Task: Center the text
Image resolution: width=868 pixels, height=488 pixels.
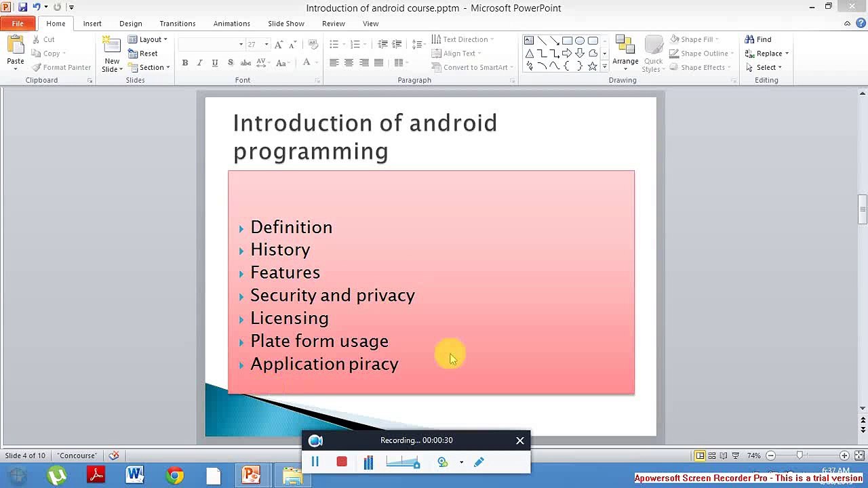Action: tap(349, 63)
